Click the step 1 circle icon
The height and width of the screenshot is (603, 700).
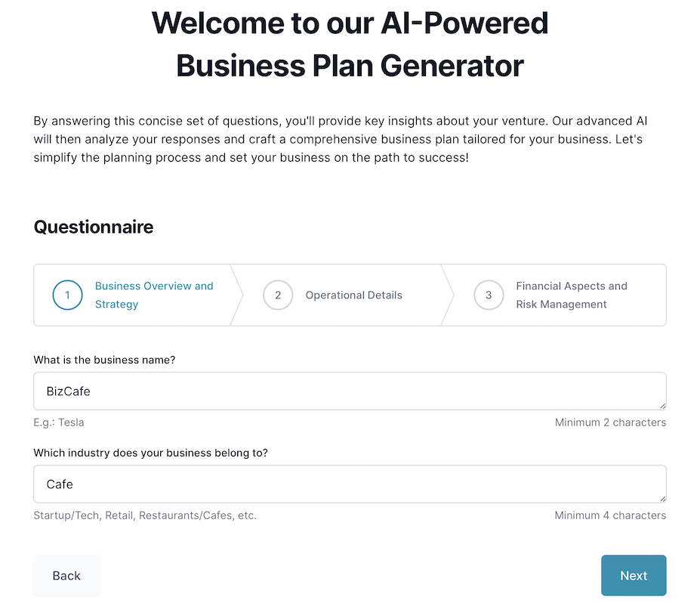67,295
